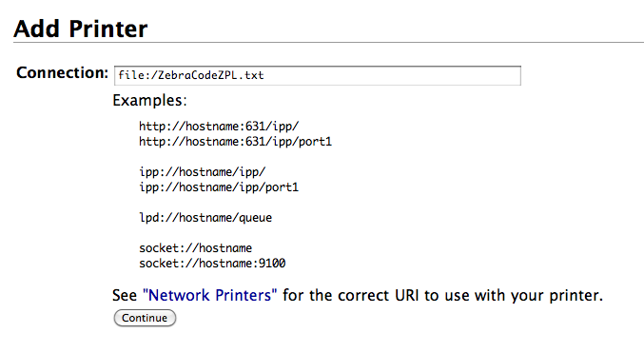Click empty space inside the Connection field
Screen dimensions: 644x353
coord(390,75)
